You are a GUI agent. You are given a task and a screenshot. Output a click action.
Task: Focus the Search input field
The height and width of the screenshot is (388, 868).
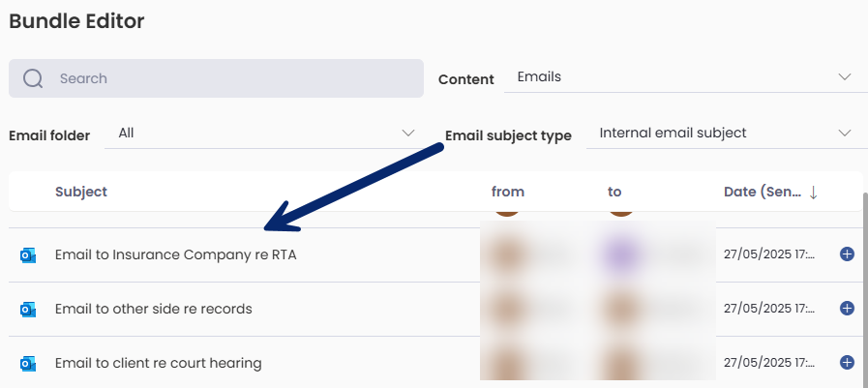click(216, 78)
